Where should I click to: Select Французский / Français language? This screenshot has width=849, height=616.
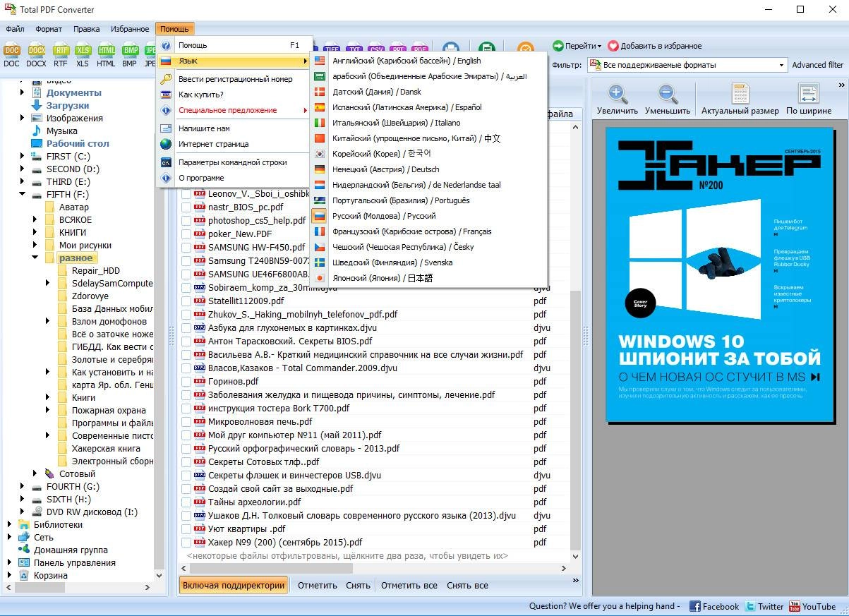429,231
